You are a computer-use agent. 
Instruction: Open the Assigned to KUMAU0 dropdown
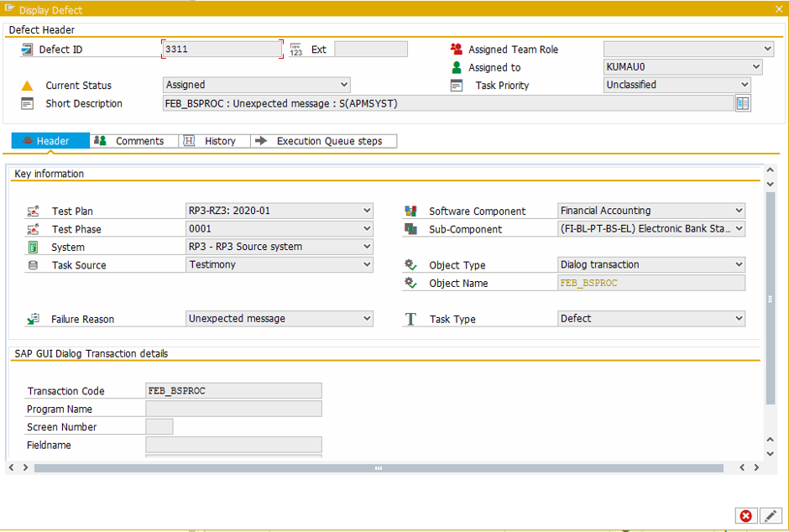tap(755, 67)
